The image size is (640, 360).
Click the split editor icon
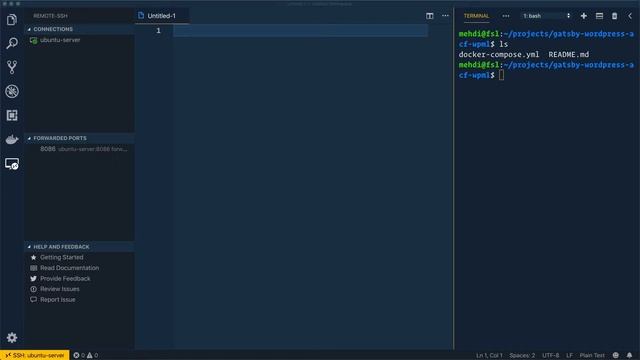point(429,16)
